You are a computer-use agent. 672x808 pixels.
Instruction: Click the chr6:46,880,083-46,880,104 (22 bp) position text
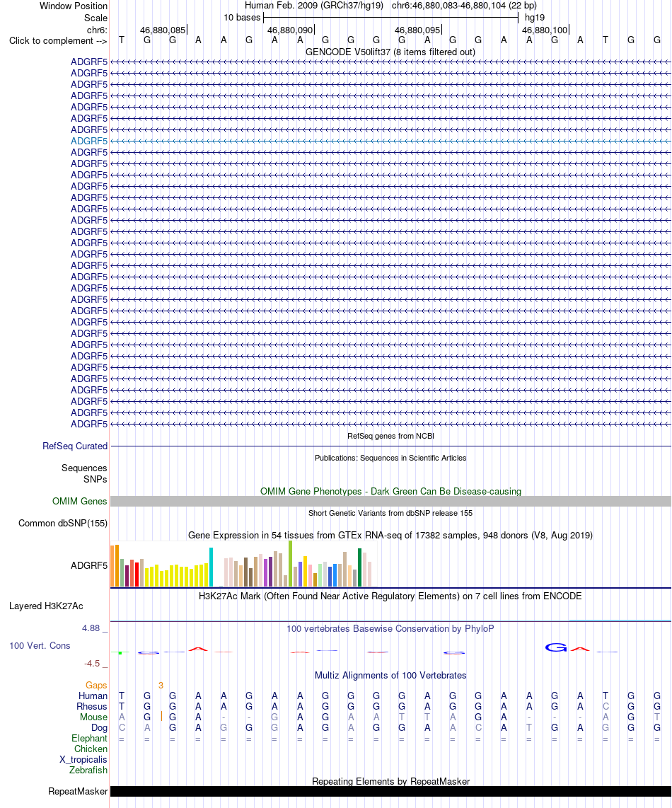(464, 6)
